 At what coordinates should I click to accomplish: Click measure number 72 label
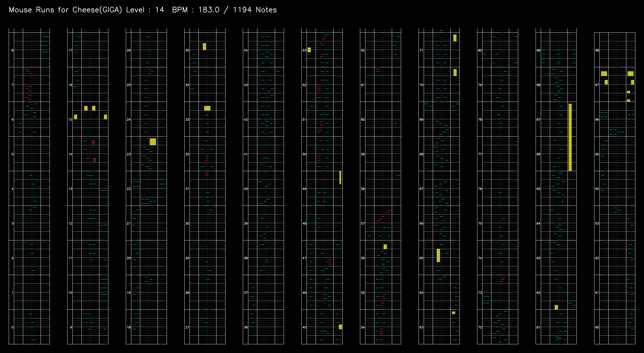pos(480,327)
